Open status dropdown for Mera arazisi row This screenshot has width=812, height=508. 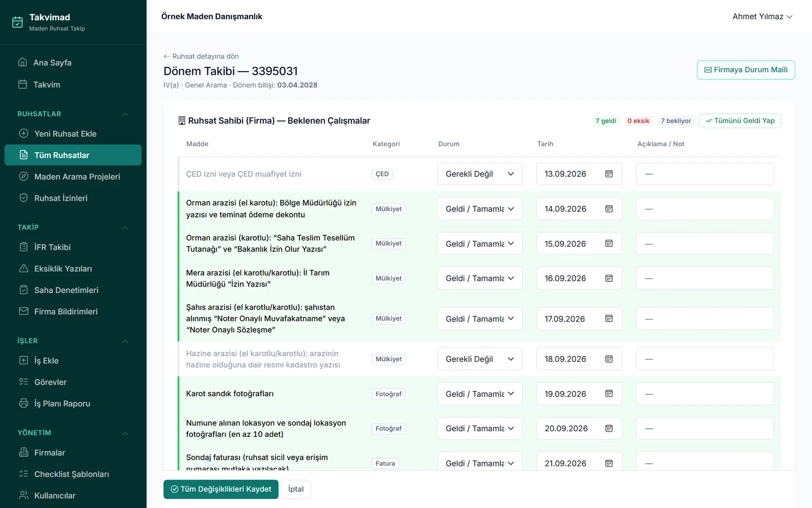[x=480, y=278]
